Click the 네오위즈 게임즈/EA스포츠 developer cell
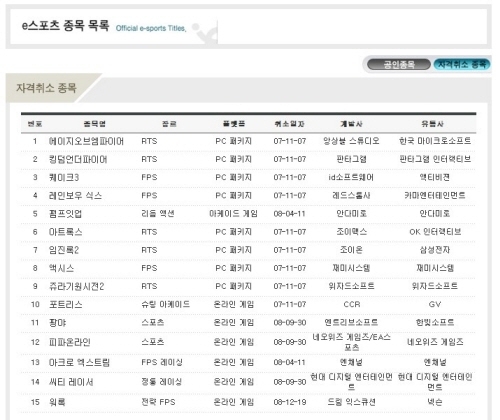 351,342
